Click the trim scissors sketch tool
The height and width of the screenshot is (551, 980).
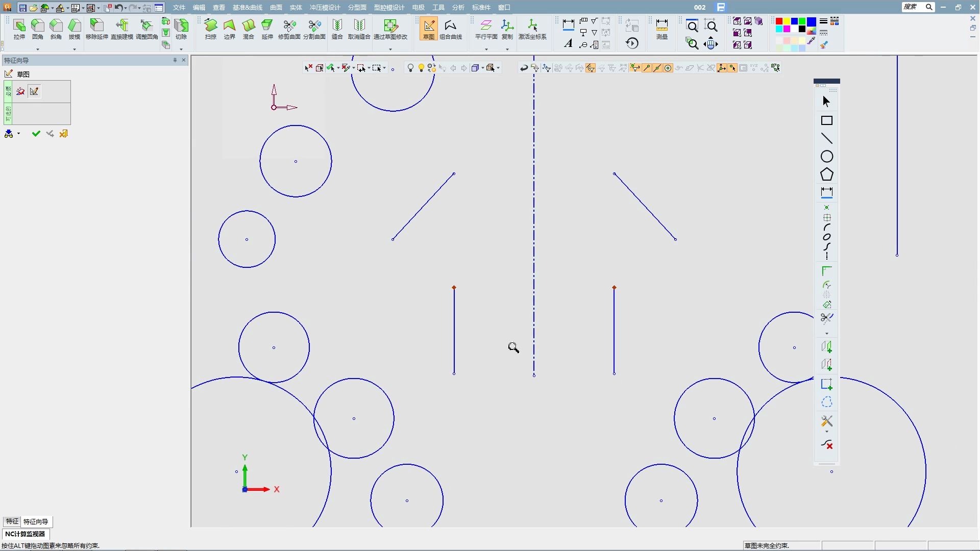826,318
